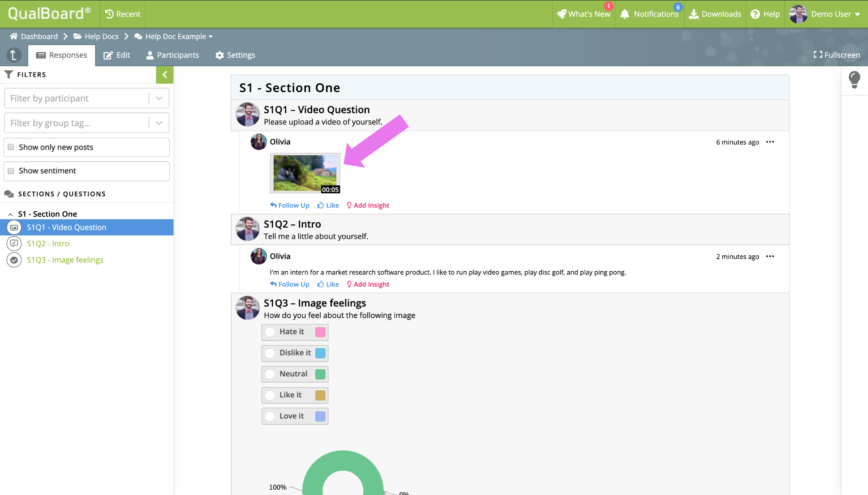Viewport: 868px width, 495px height.
Task: Click Like on Olivia's intro response
Action: point(328,284)
